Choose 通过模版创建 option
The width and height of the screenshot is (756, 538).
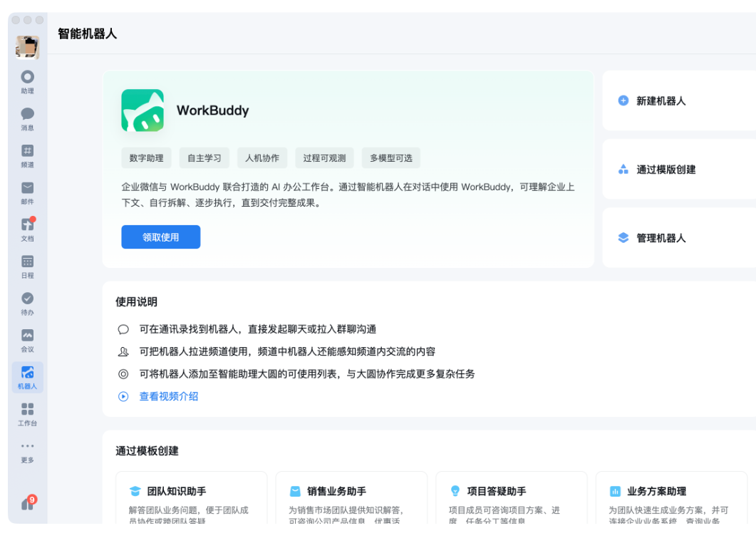(679, 169)
